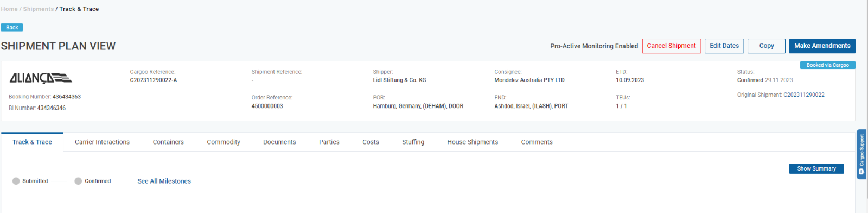Cancel the shipment
Viewport: 868px width, 213px height.
coord(672,46)
